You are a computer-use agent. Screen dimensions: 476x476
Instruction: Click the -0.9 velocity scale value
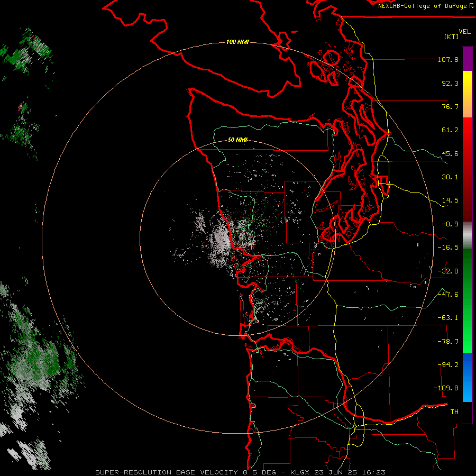450,224
